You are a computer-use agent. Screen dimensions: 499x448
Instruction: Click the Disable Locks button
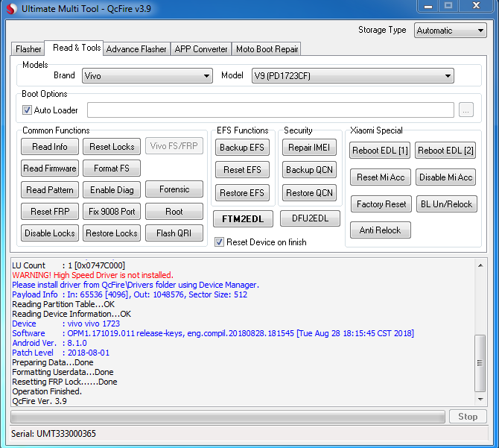click(x=50, y=233)
